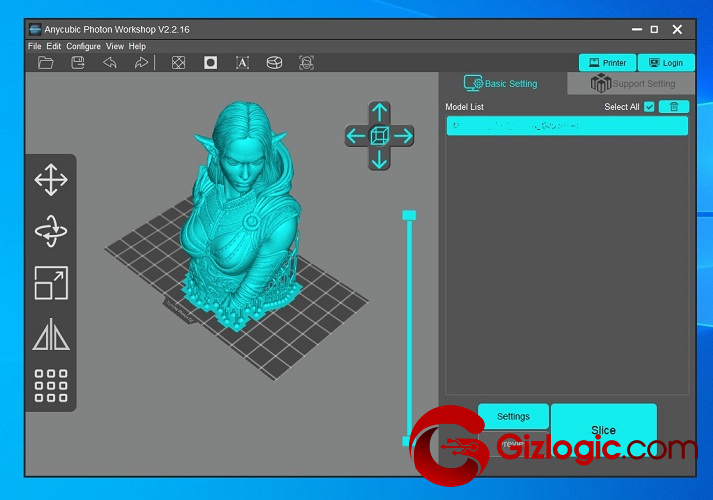Save project with the floppy disk icon
713x500 pixels.
pyautogui.click(x=78, y=63)
